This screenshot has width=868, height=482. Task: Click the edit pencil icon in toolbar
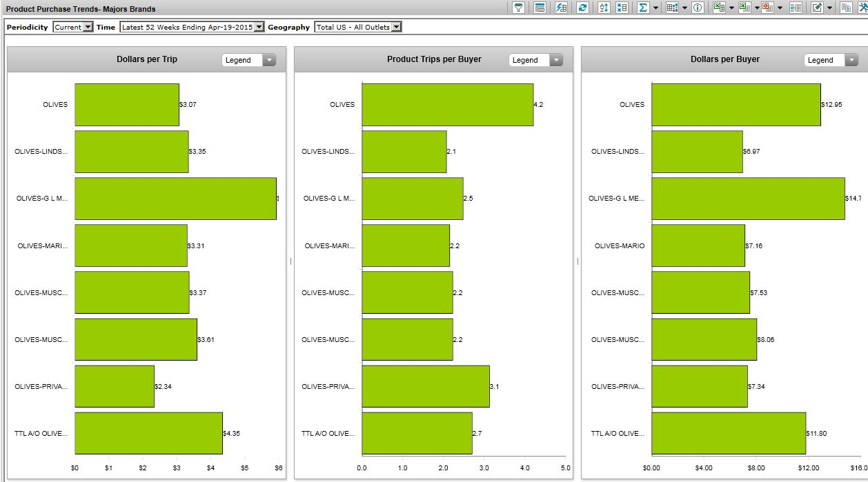(817, 8)
